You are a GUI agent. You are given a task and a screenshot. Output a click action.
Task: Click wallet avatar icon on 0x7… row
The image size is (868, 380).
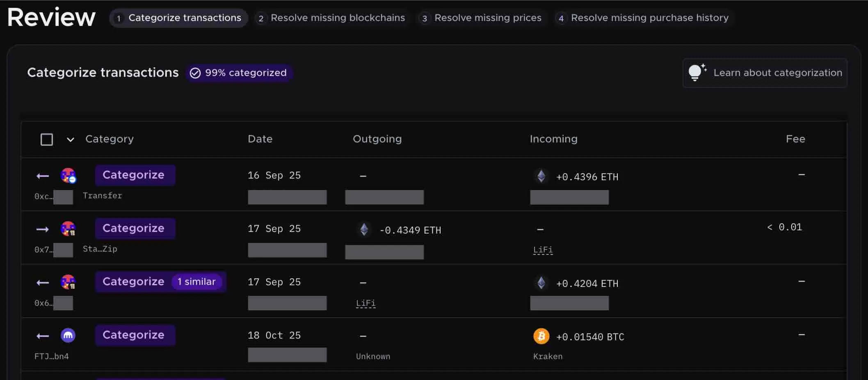(x=68, y=229)
